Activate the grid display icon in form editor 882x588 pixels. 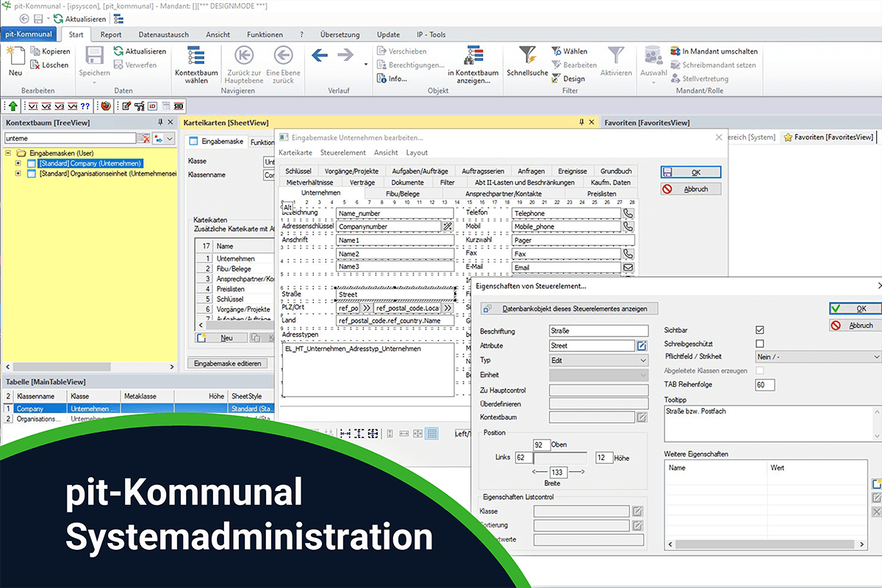pos(431,434)
